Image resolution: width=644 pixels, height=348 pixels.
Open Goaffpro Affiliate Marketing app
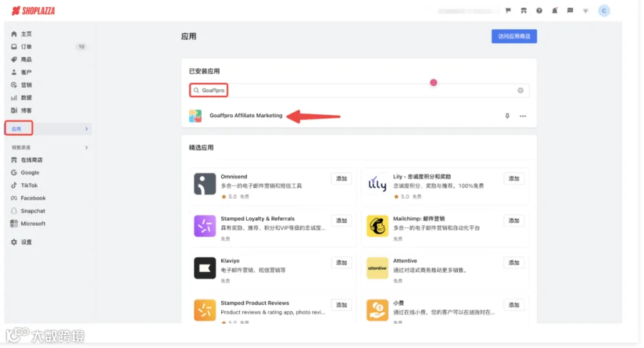pyautogui.click(x=245, y=116)
